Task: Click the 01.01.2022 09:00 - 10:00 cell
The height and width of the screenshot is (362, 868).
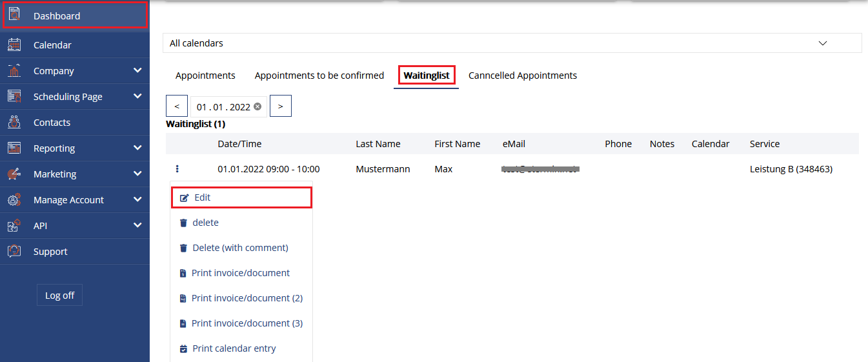Action: (x=268, y=169)
